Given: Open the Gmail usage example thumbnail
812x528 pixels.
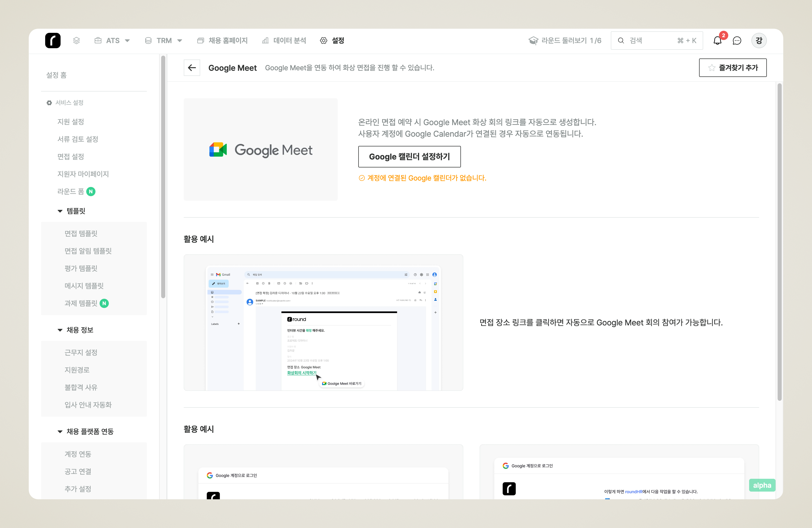Looking at the screenshot, I should point(323,322).
